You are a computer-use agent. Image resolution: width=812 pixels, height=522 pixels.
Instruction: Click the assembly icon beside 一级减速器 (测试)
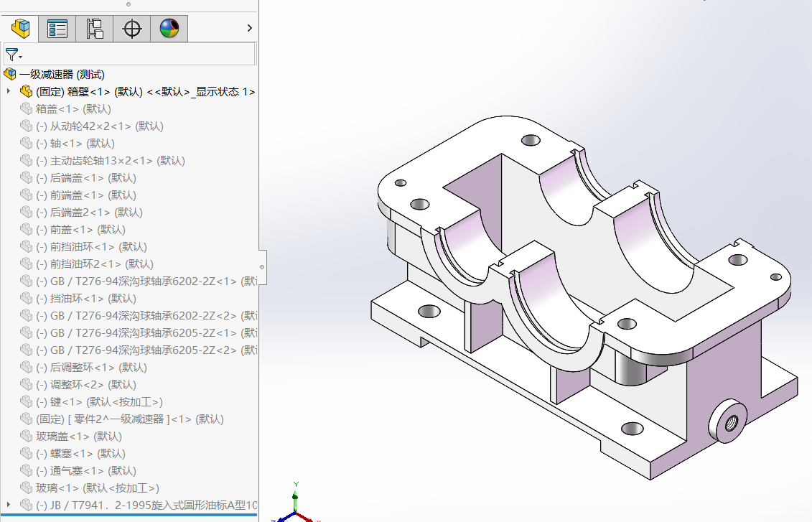[9, 74]
